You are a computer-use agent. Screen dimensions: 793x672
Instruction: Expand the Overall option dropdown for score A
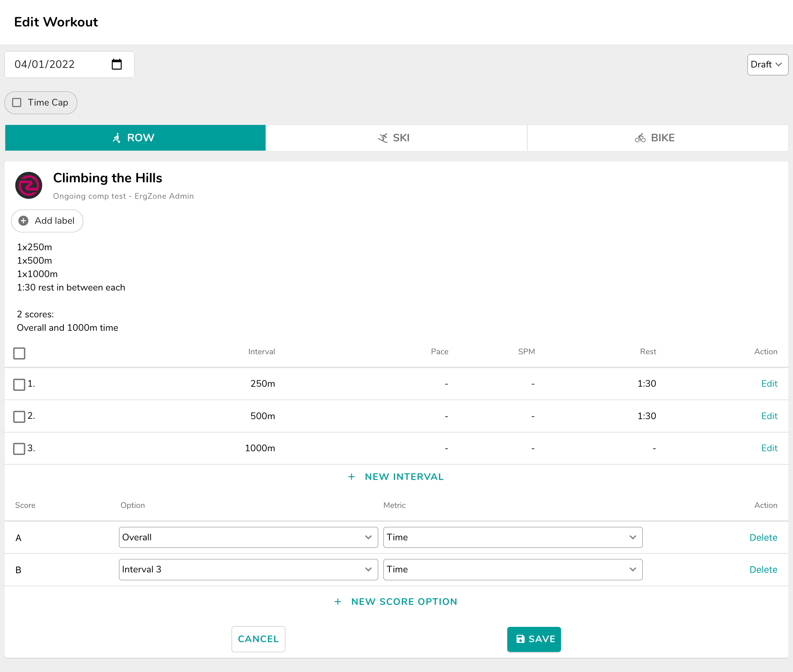[248, 537]
